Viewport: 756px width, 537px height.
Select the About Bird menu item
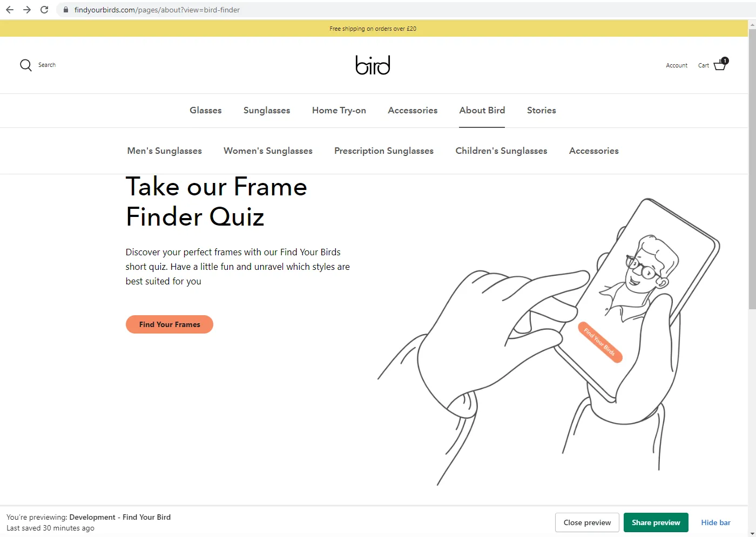pyautogui.click(x=482, y=110)
